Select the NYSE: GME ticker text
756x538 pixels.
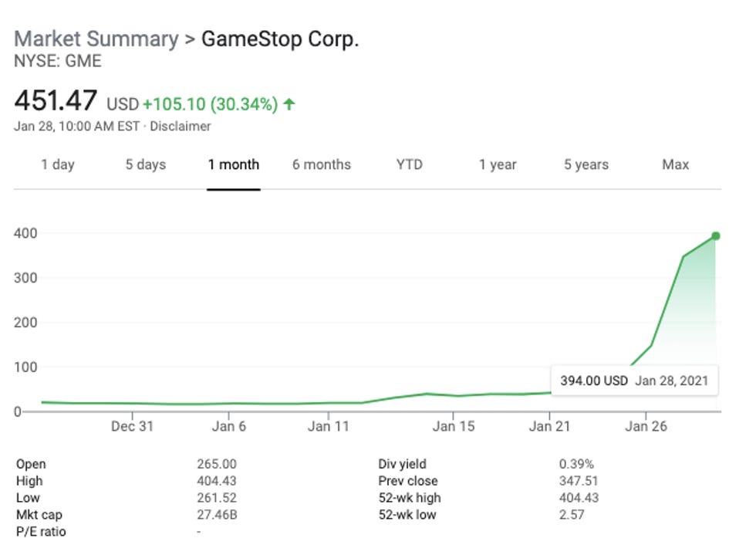click(x=58, y=61)
